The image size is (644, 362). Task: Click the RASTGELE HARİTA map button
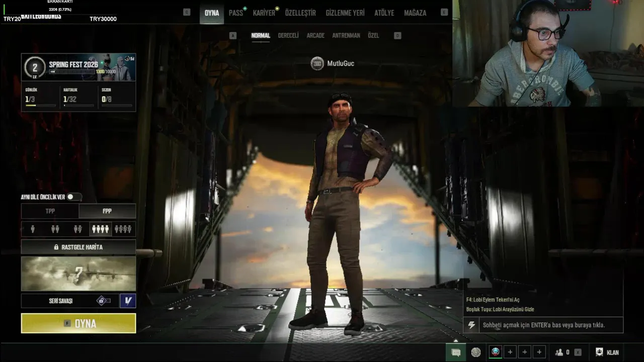(x=78, y=247)
